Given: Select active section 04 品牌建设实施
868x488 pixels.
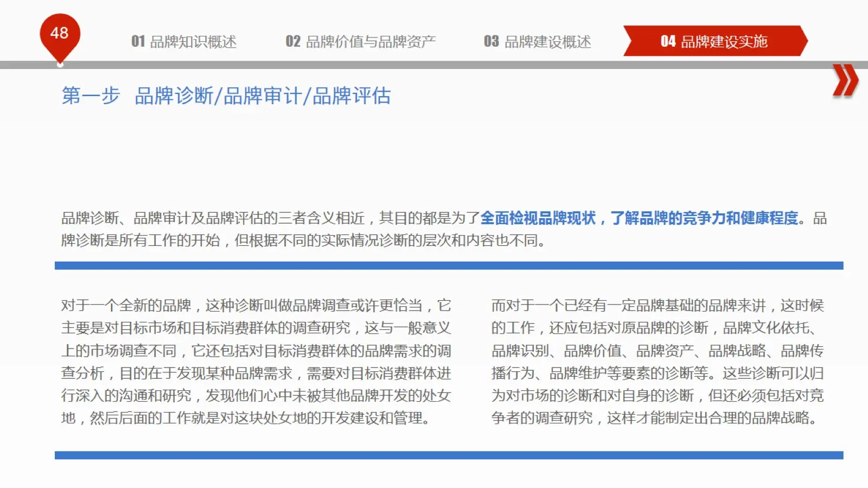Looking at the screenshot, I should point(715,41).
